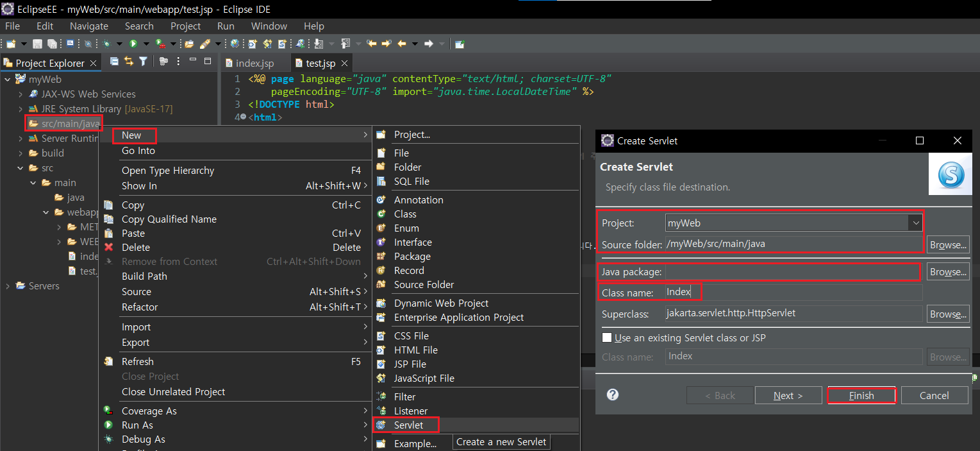Open dropdown arrow beside New wizard icon
The width and height of the screenshot is (980, 451).
24,44
